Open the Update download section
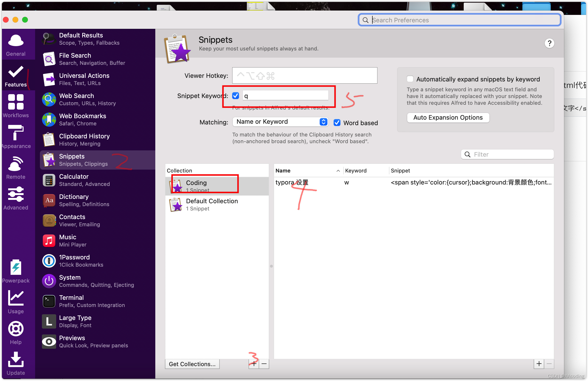Viewport: 588px width, 381px height. [16, 363]
